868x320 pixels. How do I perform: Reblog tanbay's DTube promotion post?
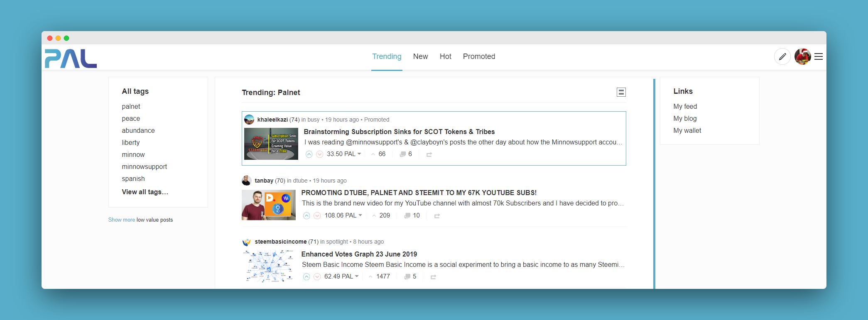coord(437,216)
